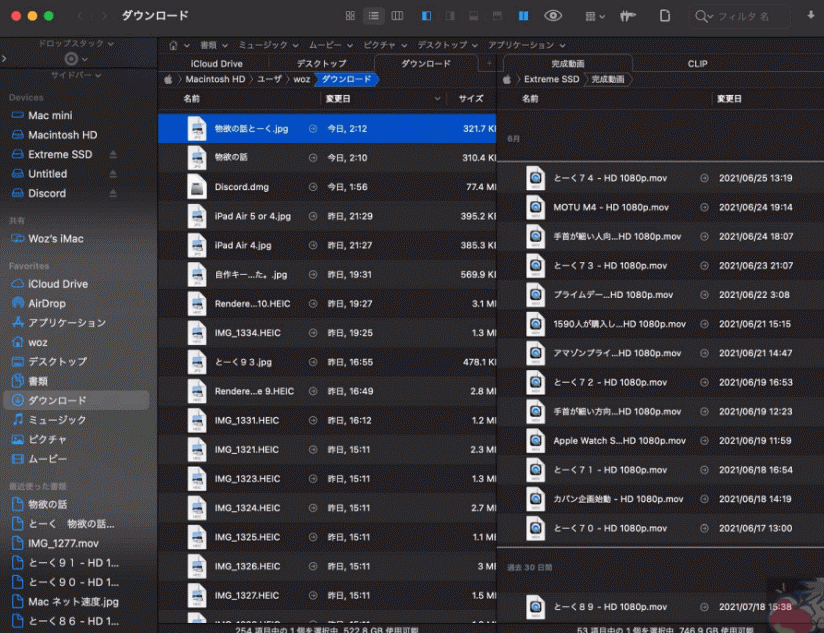Image resolution: width=824 pixels, height=633 pixels.
Task: Switch to デスクトップ tab
Action: coord(322,64)
